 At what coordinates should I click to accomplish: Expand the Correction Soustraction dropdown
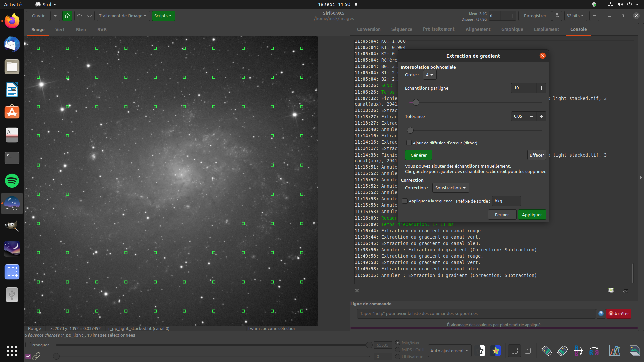(450, 188)
